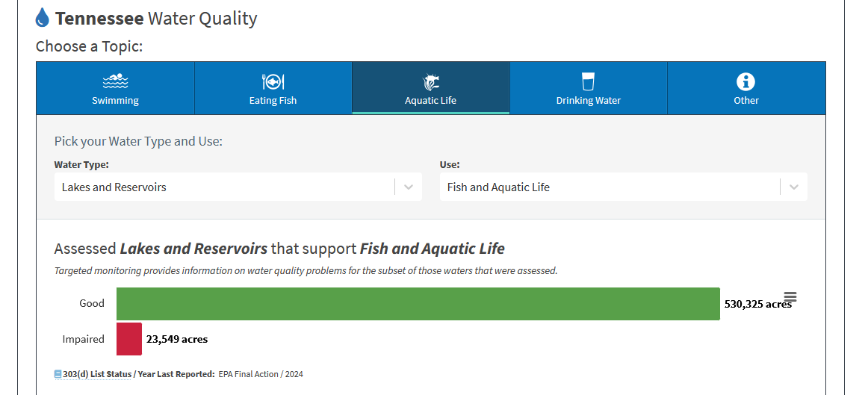Click the green Good bar in chart
Screen dimensions: 868x395
coord(418,304)
